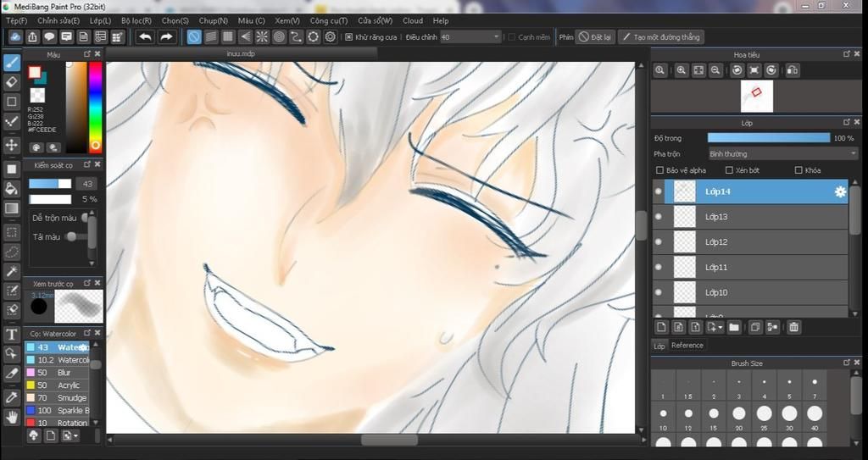
Task: Open snap settings gear in toolbar
Action: point(331,37)
